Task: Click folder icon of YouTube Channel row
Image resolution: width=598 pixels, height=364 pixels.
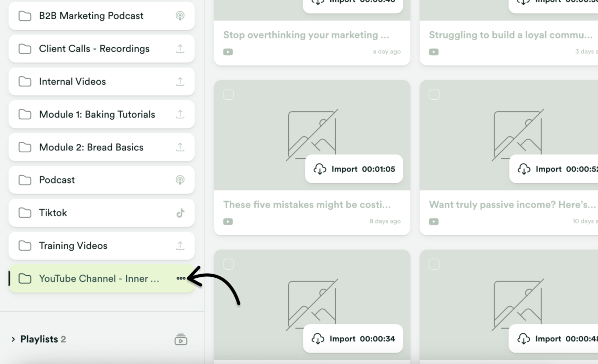Action: click(25, 279)
